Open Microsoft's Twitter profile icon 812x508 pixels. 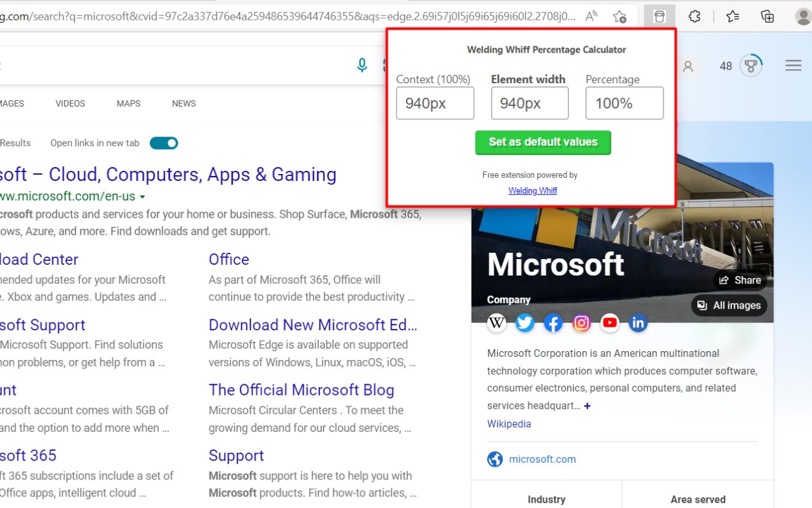[525, 323]
